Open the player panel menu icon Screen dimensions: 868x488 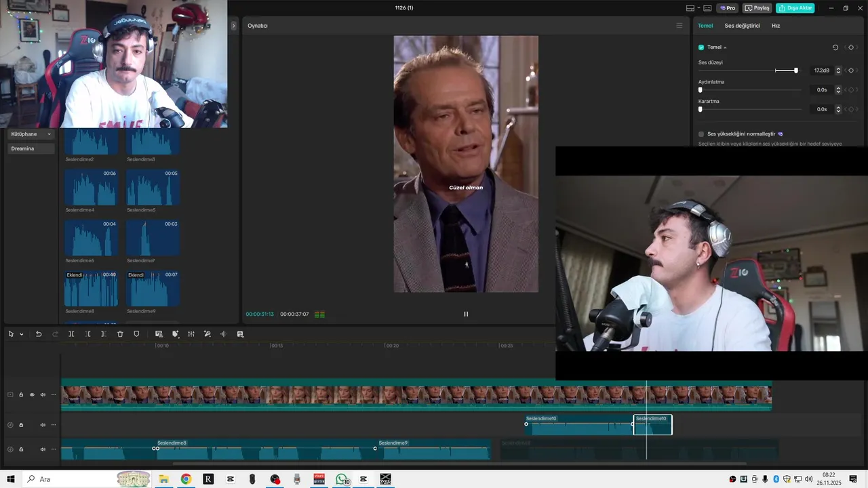tap(679, 26)
